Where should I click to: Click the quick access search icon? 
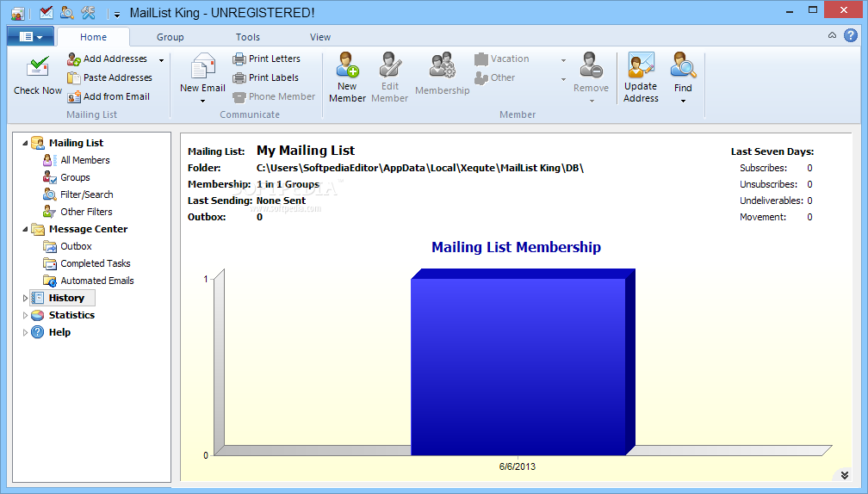67,12
